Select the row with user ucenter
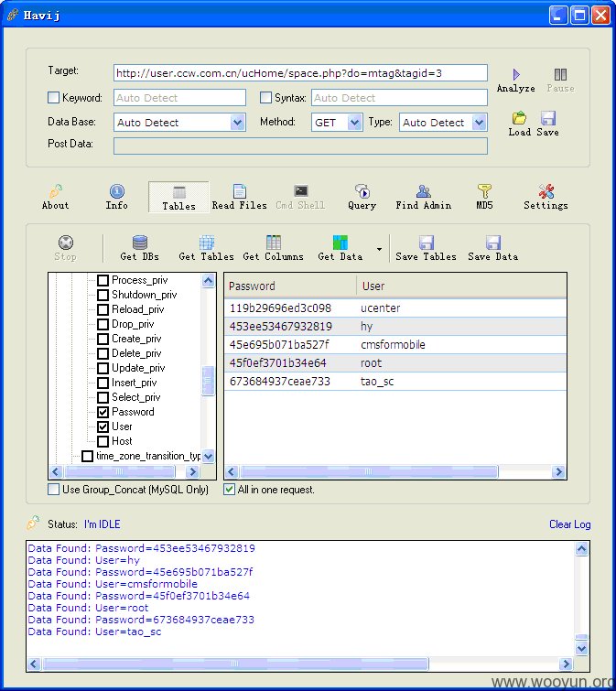 (x=395, y=308)
